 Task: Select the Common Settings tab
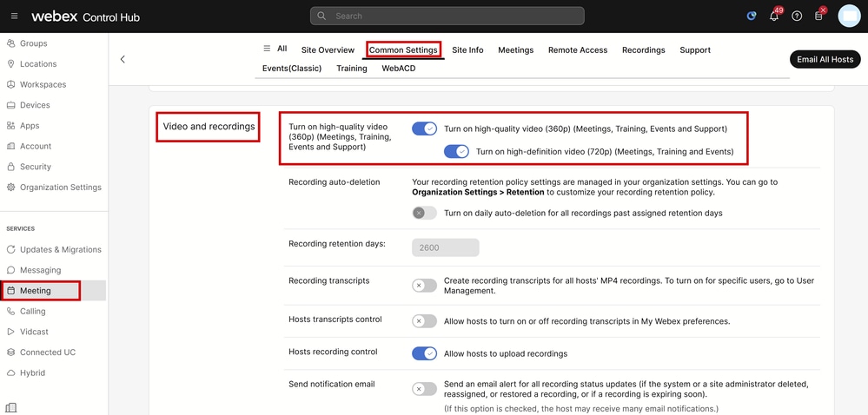(403, 49)
